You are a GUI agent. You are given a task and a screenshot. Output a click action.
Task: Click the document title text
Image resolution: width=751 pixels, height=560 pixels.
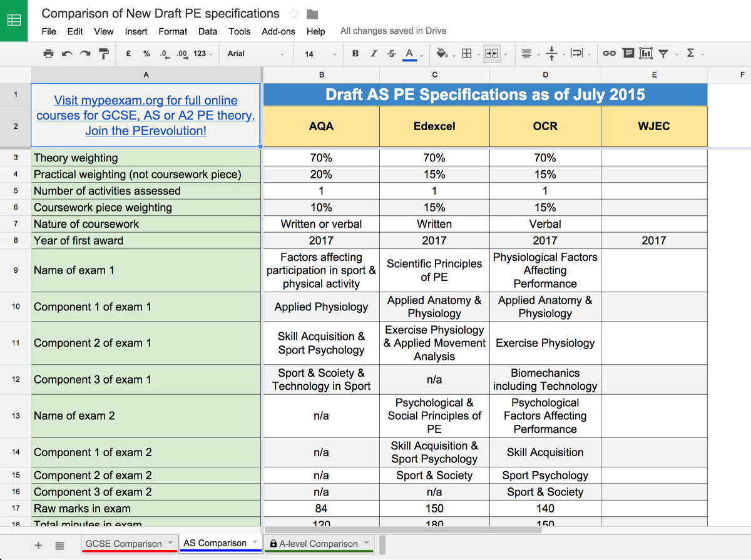click(x=161, y=13)
